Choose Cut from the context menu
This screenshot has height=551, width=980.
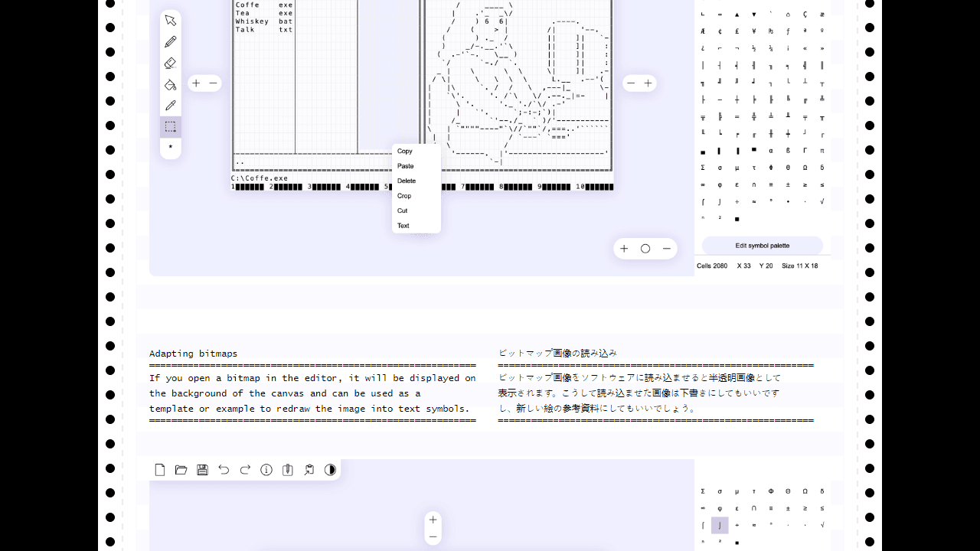point(403,210)
